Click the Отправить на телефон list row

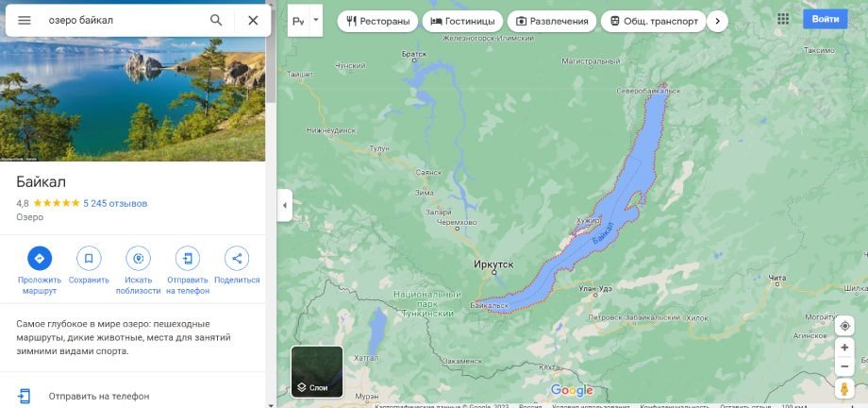pyautogui.click(x=133, y=396)
